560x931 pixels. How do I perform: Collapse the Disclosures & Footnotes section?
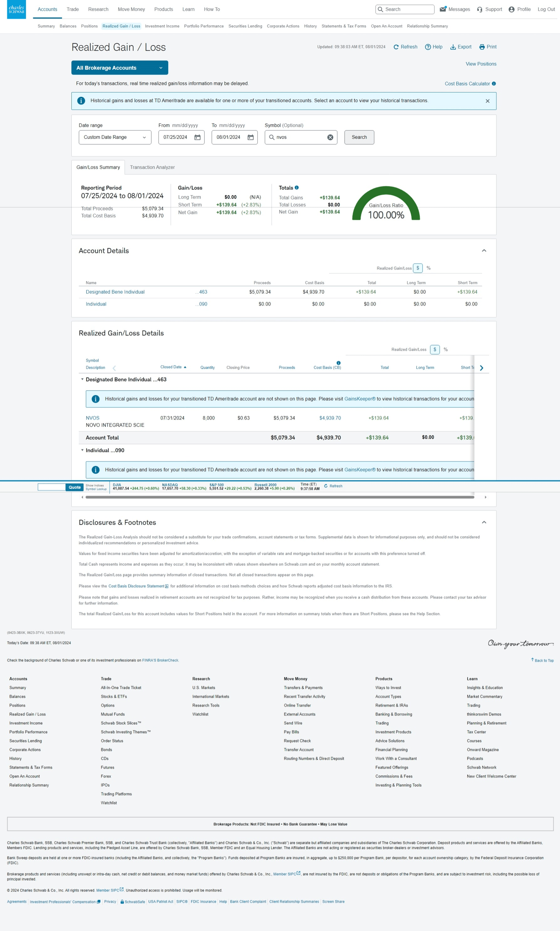(484, 523)
